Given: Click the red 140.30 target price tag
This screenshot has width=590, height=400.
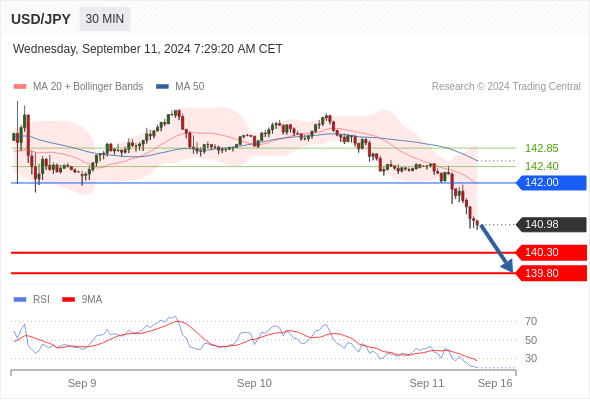Looking at the screenshot, I should [x=551, y=252].
